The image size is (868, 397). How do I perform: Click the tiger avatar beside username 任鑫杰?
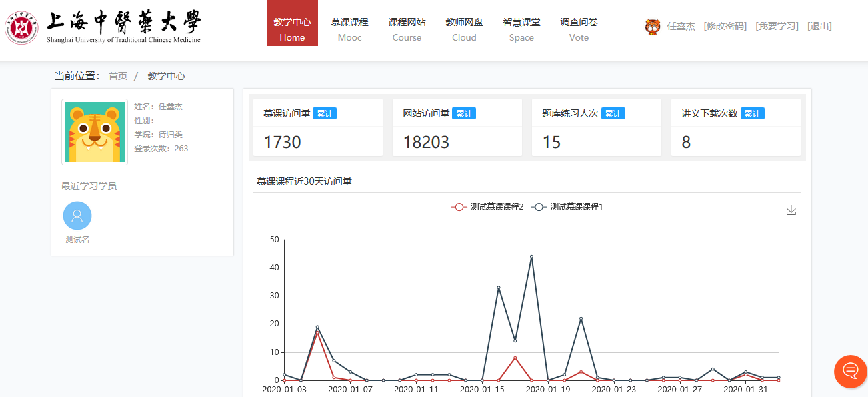tap(652, 27)
